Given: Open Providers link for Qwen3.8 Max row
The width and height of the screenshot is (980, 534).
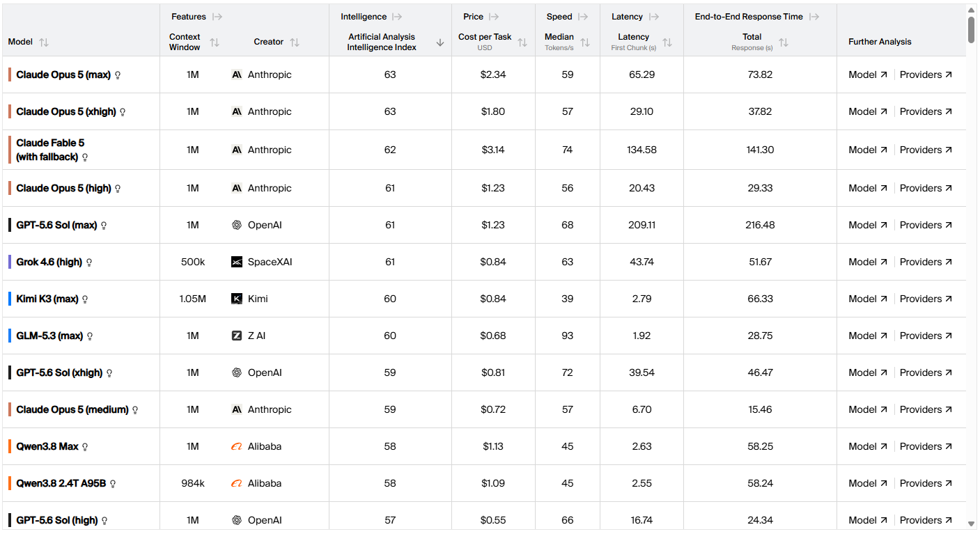Looking at the screenshot, I should [926, 446].
